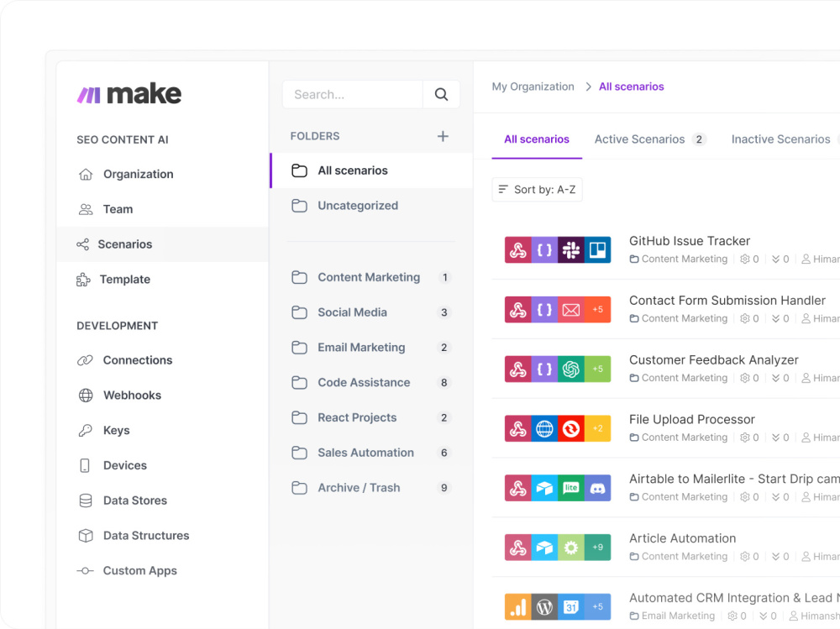Click Google Calendar icon in Automated CRM row
The height and width of the screenshot is (629, 840).
point(570,606)
